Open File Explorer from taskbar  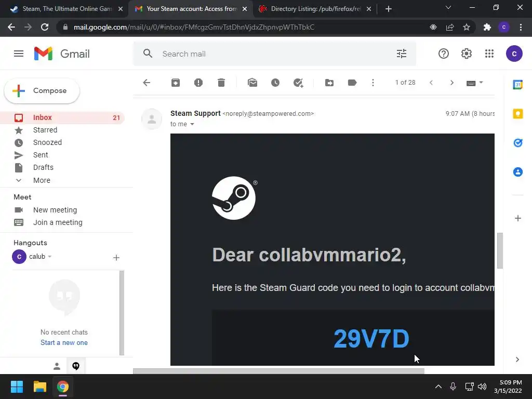click(39, 387)
